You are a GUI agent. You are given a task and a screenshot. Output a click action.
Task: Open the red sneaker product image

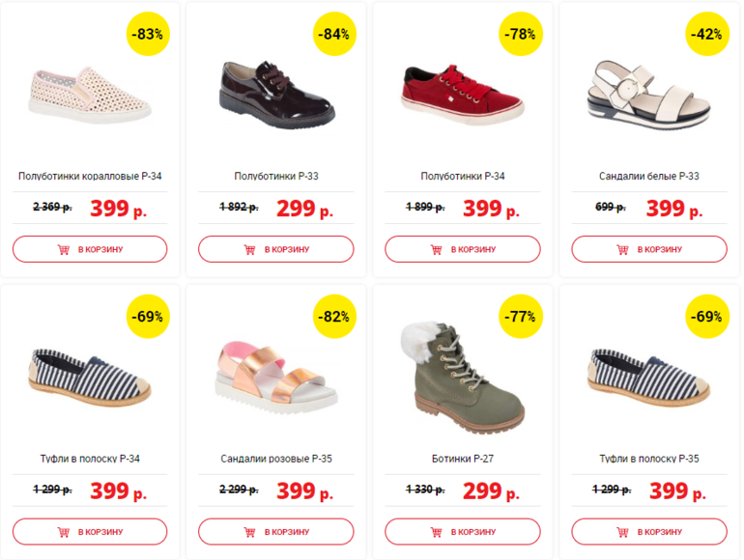[460, 92]
